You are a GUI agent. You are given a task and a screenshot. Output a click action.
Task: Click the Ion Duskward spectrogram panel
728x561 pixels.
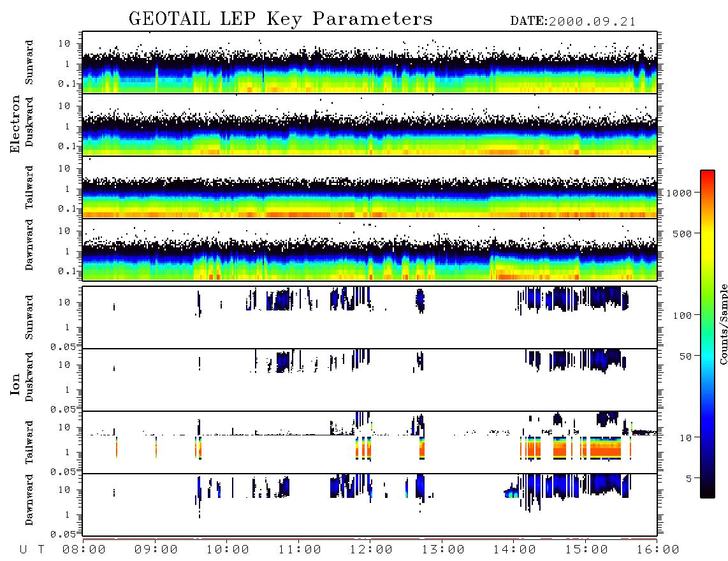[x=370, y=380]
